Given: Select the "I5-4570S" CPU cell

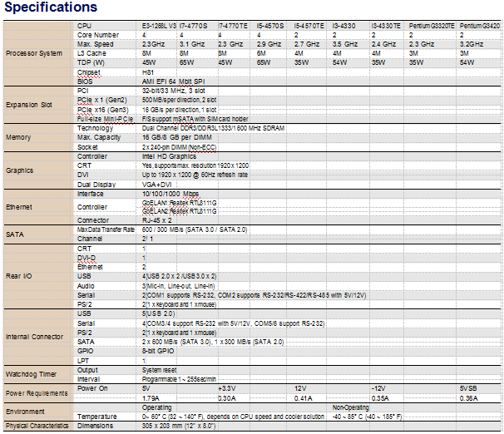Looking at the screenshot, I should (x=270, y=26).
